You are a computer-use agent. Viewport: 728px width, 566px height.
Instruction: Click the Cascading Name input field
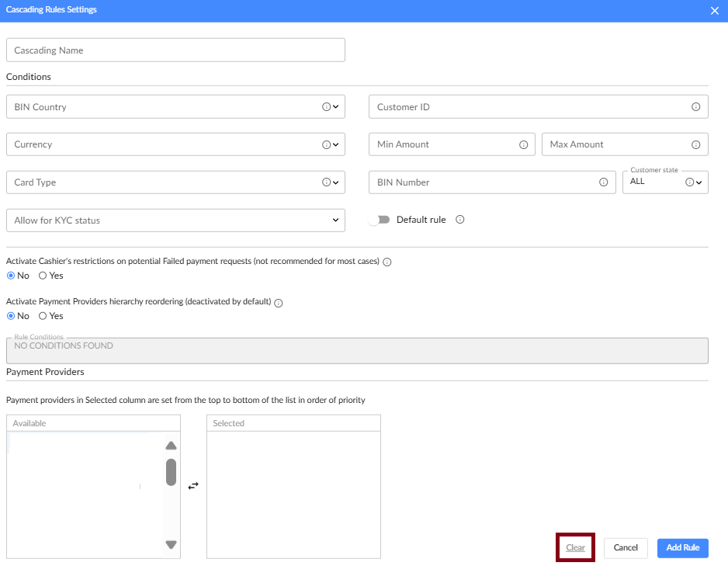tap(175, 50)
